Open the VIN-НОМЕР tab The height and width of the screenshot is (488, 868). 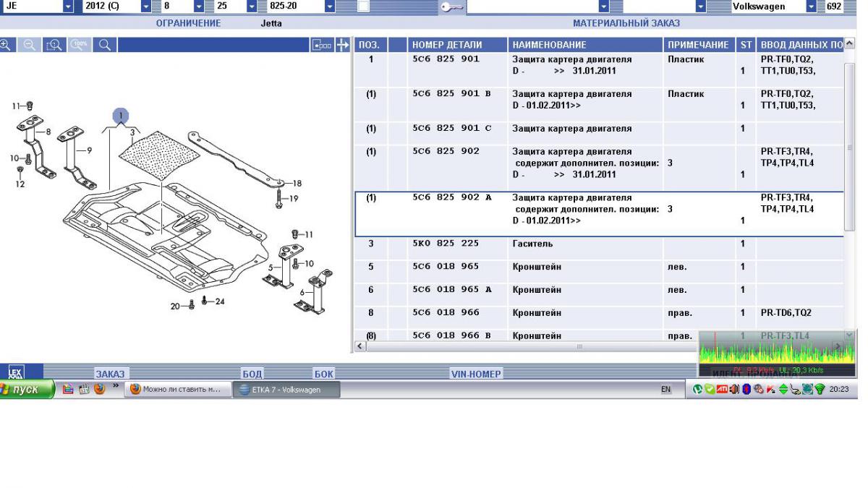pyautogui.click(x=475, y=374)
